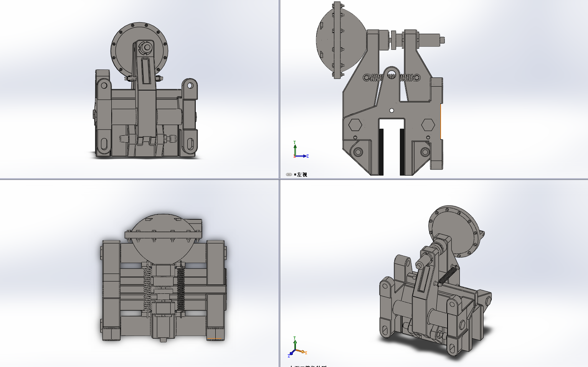Select the caliper model in the 左视 viewport
The image size is (588, 367).
pyautogui.click(x=380, y=89)
